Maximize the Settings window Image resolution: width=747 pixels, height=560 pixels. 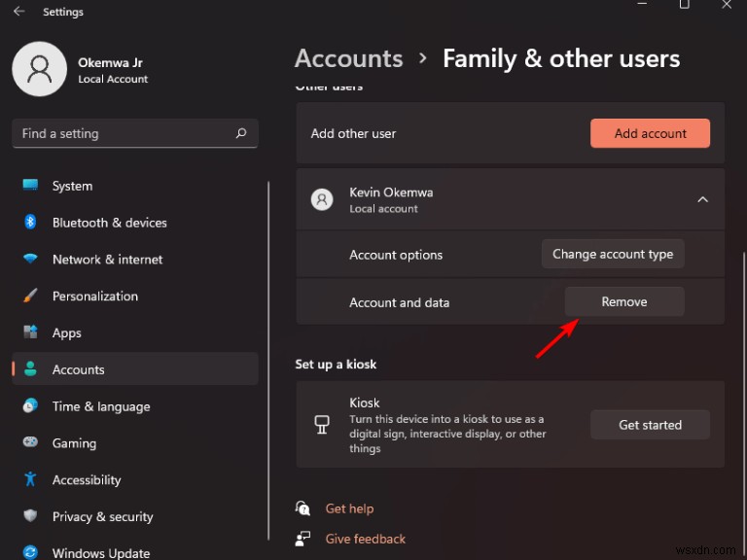pos(684,4)
